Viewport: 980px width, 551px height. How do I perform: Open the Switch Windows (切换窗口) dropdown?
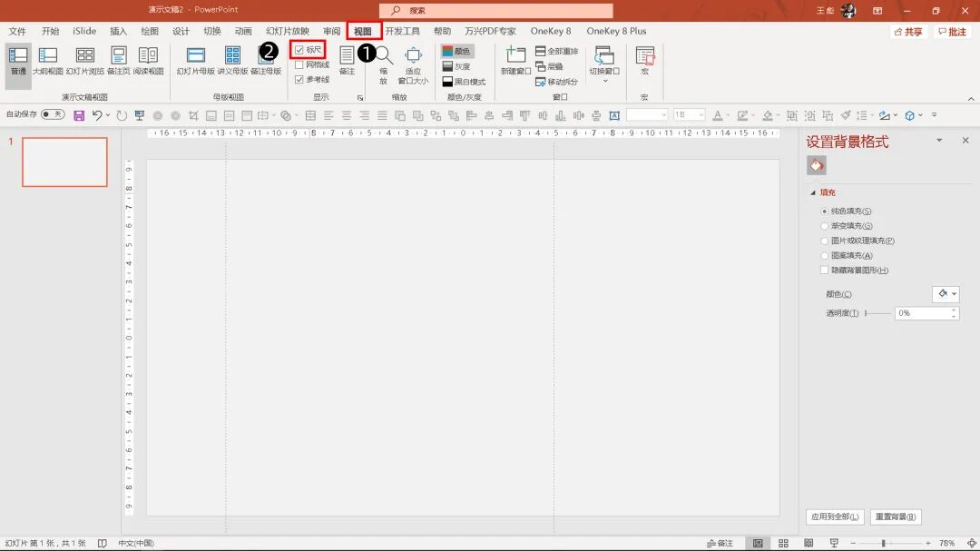(604, 65)
